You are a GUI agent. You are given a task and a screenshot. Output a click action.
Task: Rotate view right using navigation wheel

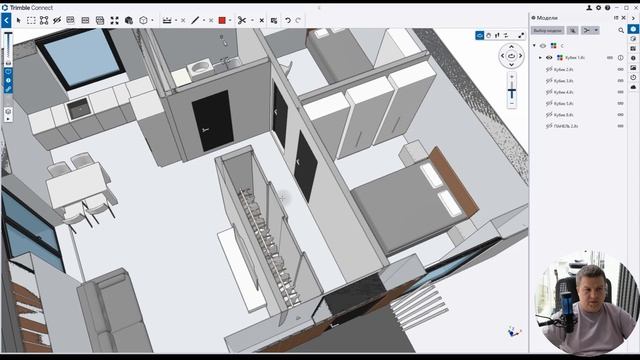pyautogui.click(x=520, y=56)
